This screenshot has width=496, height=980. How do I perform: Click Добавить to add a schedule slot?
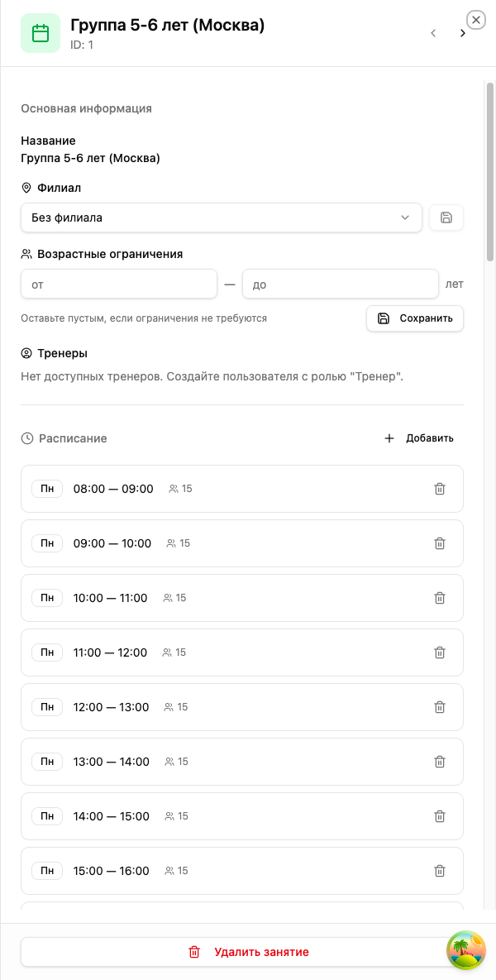tap(420, 438)
